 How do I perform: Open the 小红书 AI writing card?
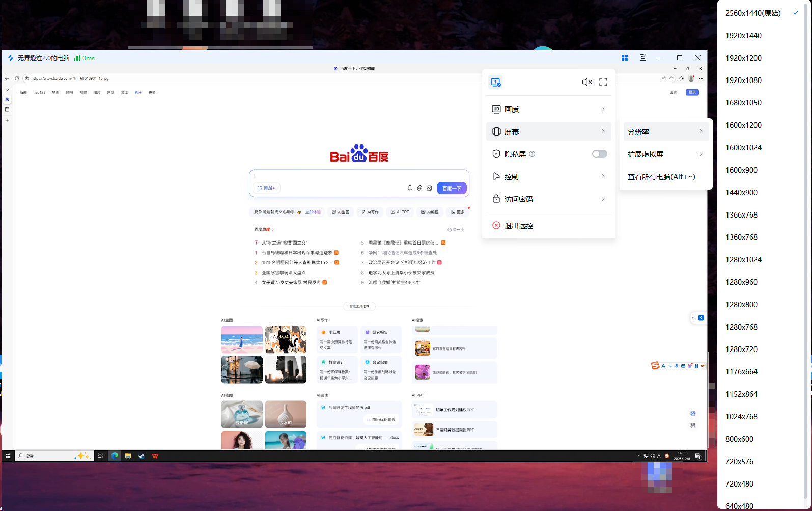coord(337,339)
